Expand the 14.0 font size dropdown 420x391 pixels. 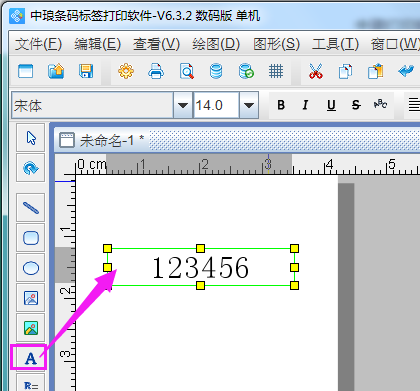pyautogui.click(x=249, y=105)
